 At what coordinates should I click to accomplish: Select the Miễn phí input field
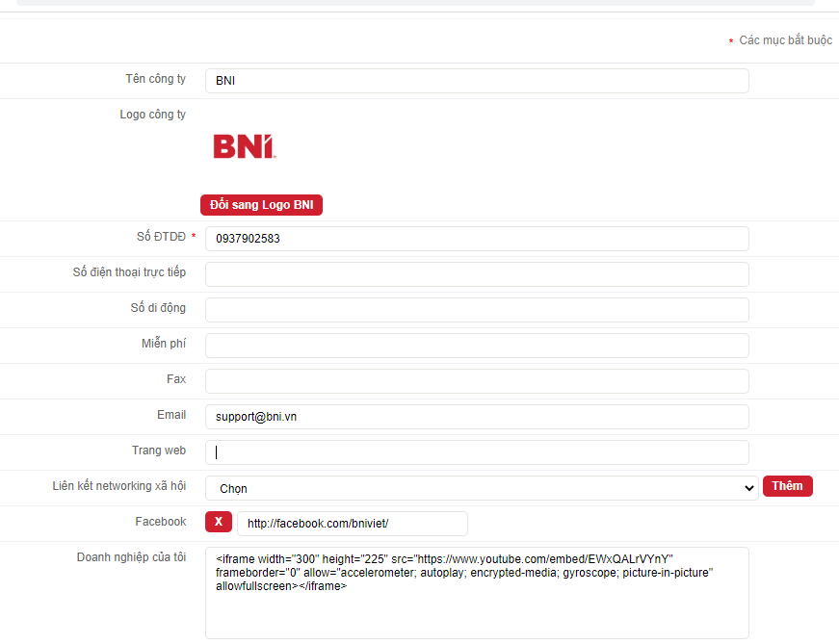477,346
